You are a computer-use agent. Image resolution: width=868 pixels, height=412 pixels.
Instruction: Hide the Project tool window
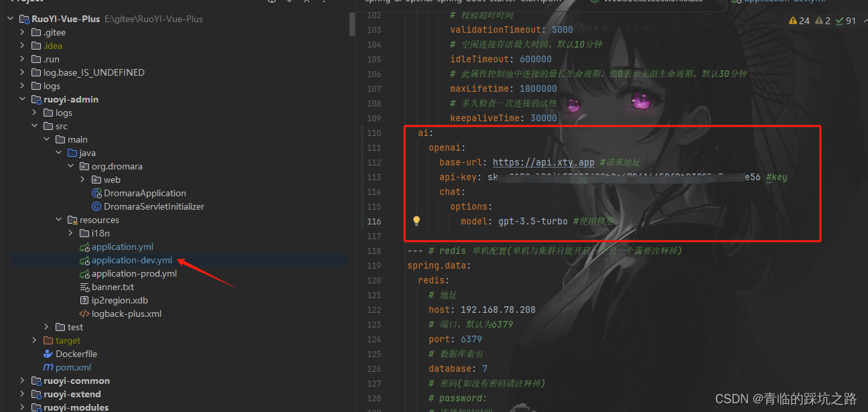(x=307, y=2)
